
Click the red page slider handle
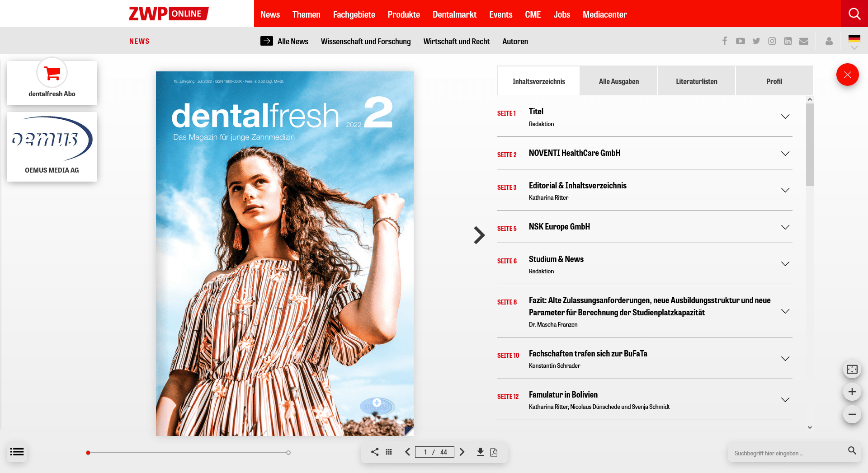click(88, 453)
